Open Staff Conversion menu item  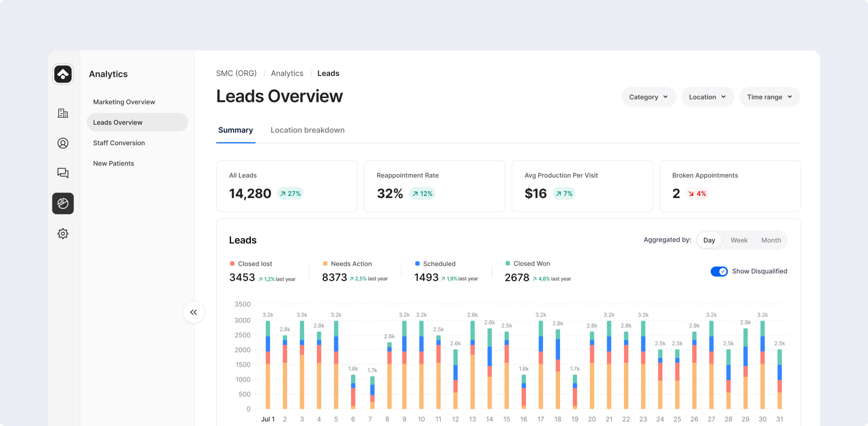119,143
